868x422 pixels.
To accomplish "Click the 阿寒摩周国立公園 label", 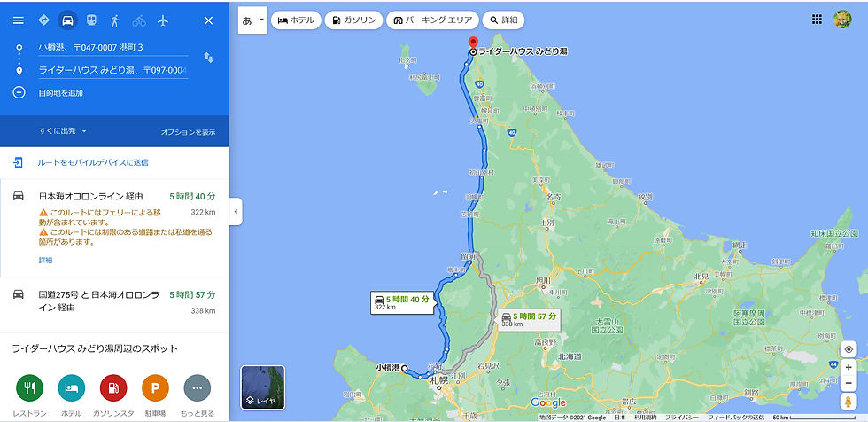I will (x=749, y=317).
